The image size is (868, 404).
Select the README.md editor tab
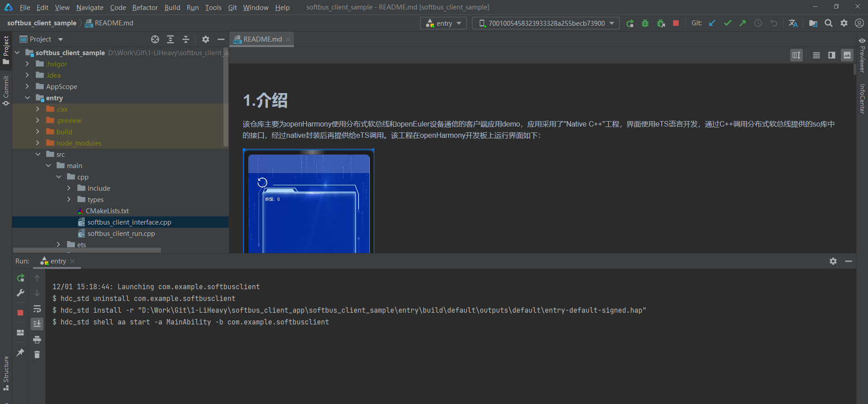(x=262, y=39)
